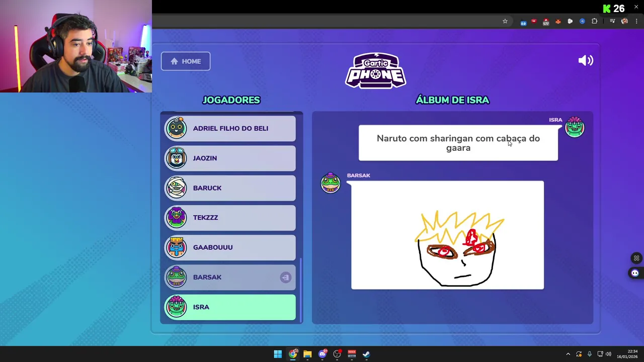The height and width of the screenshot is (362, 644).
Task: Open the Gartic Phone logo
Action: click(375, 70)
